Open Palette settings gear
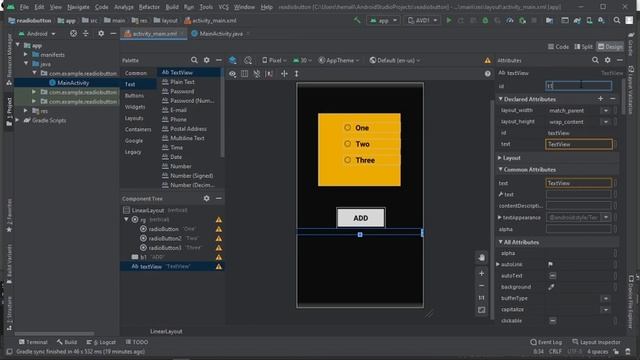Viewport: 640px width, 360px height. [207, 60]
